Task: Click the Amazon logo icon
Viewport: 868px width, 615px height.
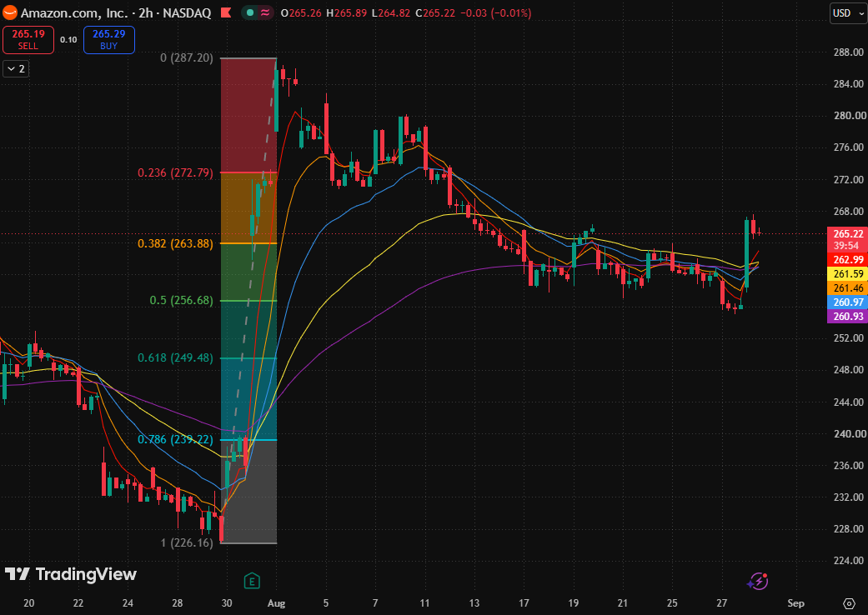Action: pyautogui.click(x=10, y=12)
